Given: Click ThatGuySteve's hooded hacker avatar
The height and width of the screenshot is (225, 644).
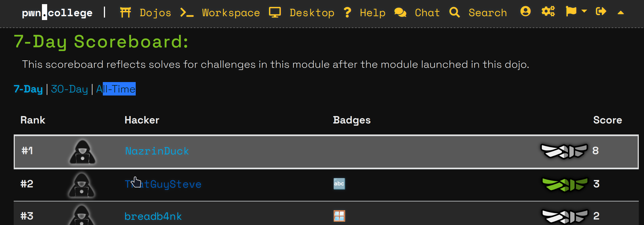Looking at the screenshot, I should (x=82, y=185).
